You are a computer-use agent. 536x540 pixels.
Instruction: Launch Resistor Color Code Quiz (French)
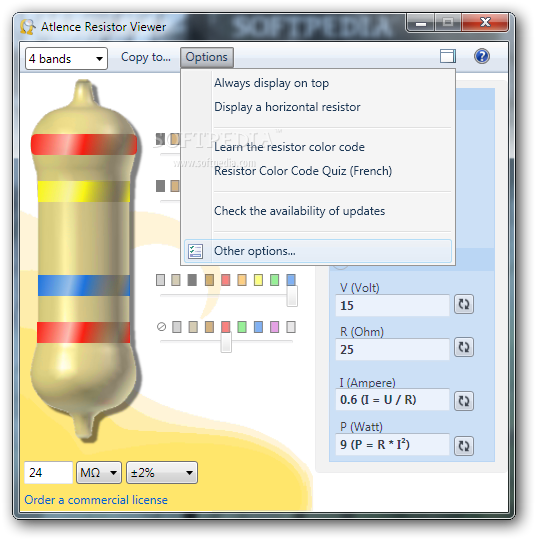(x=303, y=171)
